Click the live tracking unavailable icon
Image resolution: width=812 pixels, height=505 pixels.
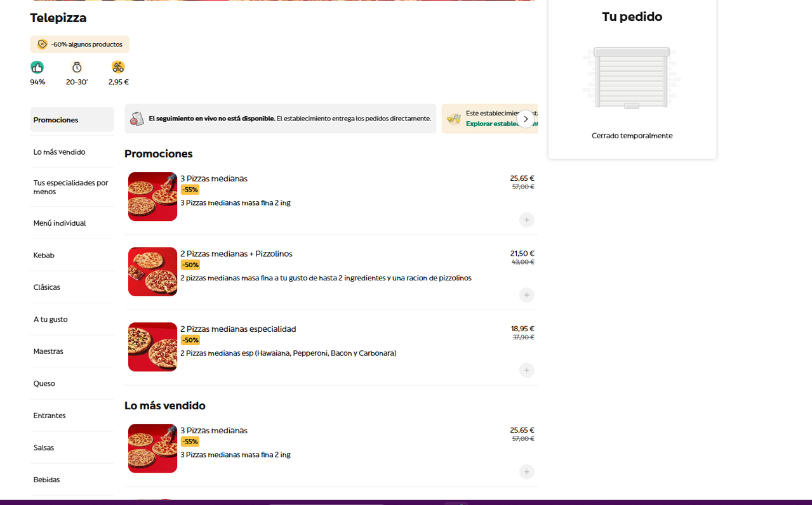coord(136,119)
